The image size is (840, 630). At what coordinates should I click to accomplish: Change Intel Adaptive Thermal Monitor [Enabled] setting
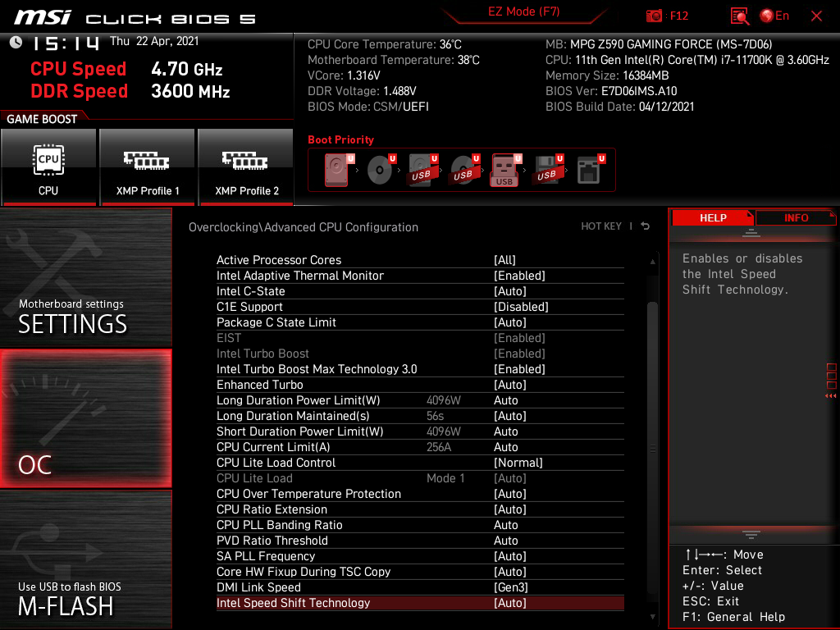coord(420,276)
